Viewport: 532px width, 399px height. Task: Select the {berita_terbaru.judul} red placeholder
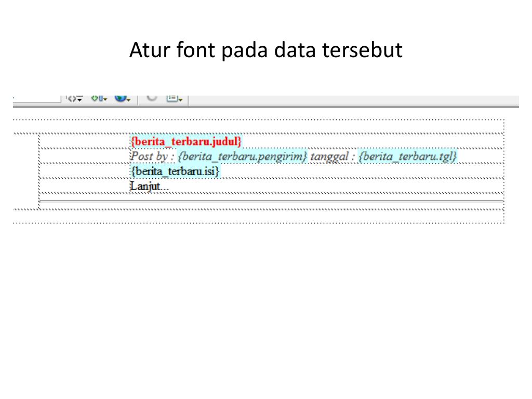pos(186,141)
